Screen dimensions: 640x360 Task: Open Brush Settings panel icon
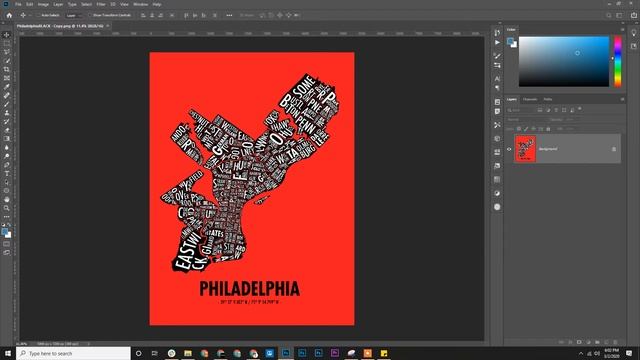tap(497, 56)
